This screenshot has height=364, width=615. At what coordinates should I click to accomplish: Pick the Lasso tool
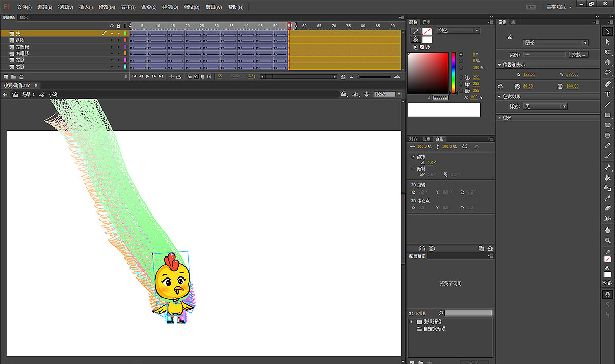tap(608, 72)
